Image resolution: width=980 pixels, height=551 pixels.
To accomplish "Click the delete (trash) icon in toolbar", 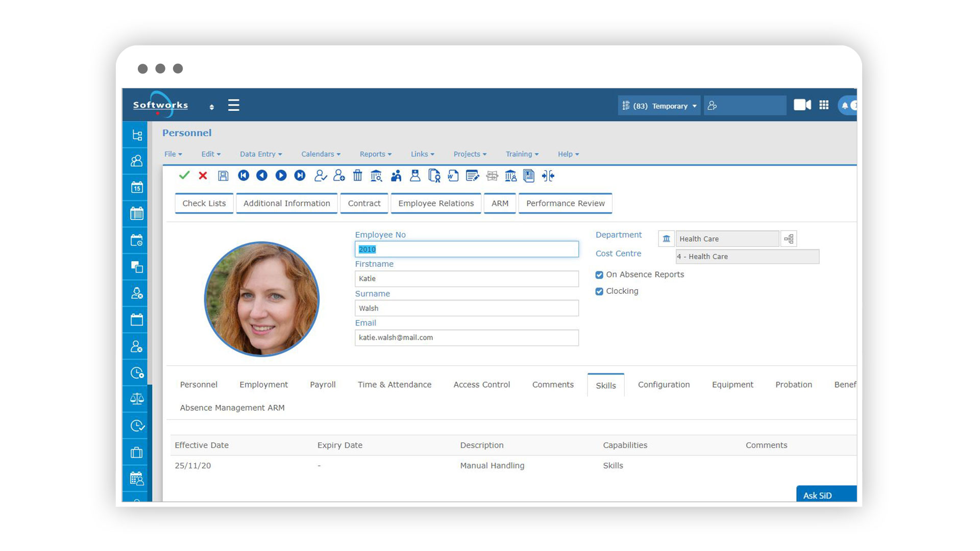I will tap(358, 176).
